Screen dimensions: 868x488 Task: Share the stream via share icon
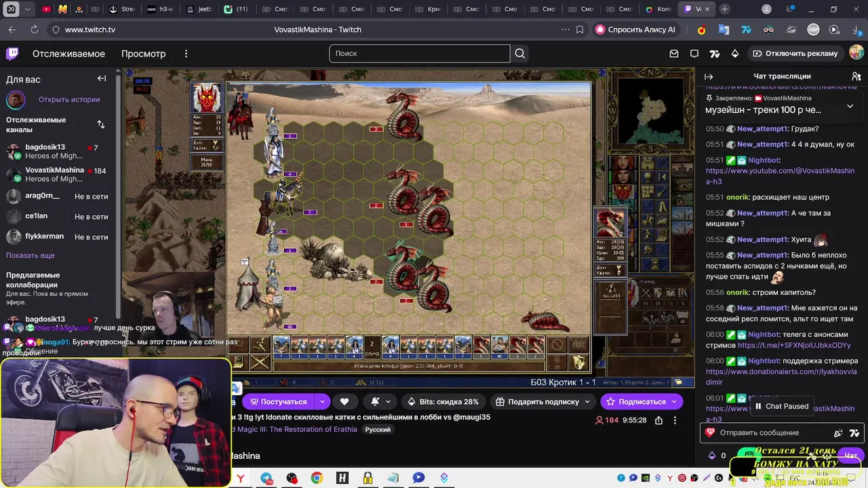(658, 420)
